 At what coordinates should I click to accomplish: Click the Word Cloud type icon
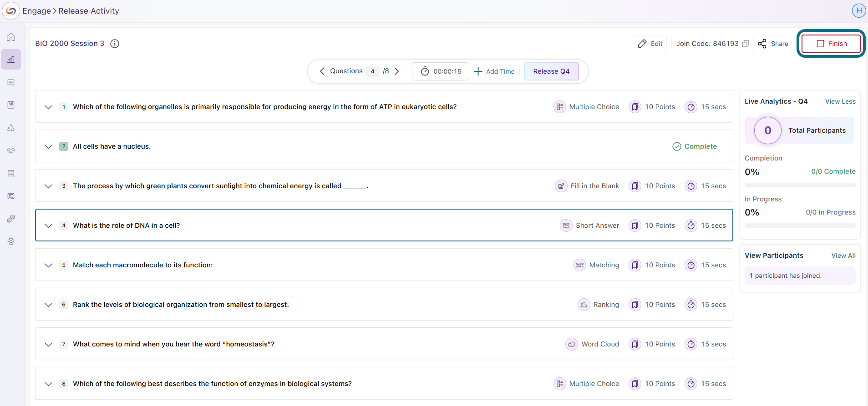pos(572,344)
